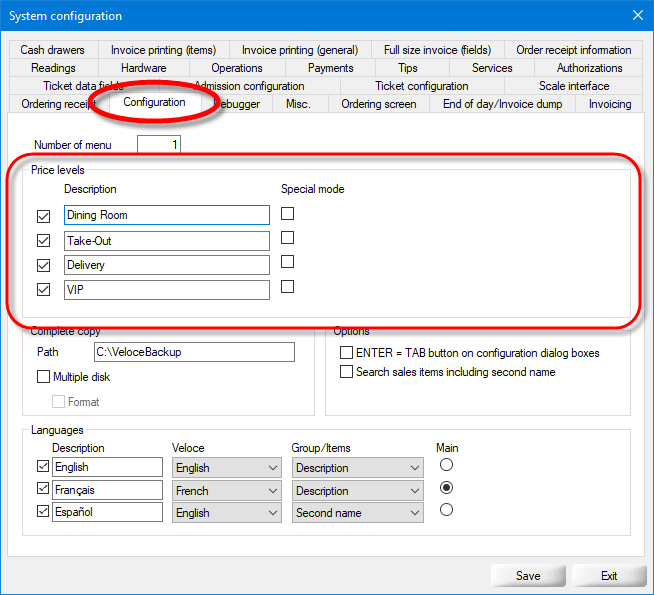Click the backup Path input field
The width and height of the screenshot is (654, 595).
coord(193,352)
